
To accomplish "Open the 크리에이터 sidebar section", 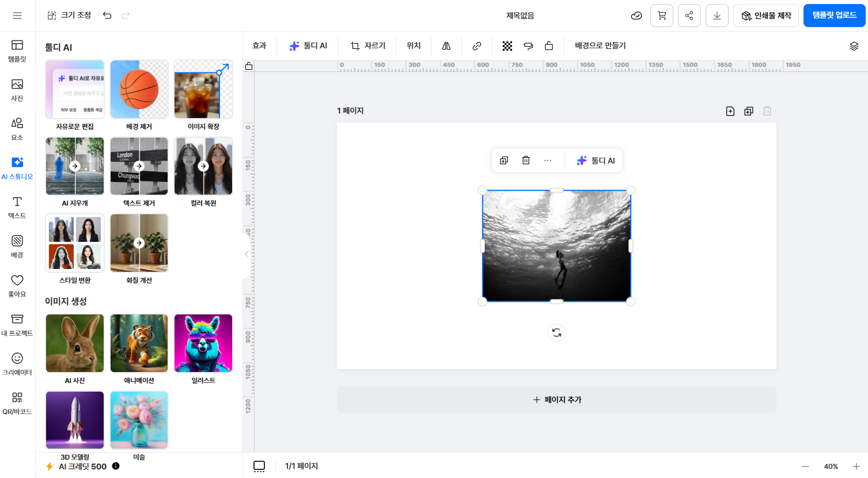I will 17,364.
